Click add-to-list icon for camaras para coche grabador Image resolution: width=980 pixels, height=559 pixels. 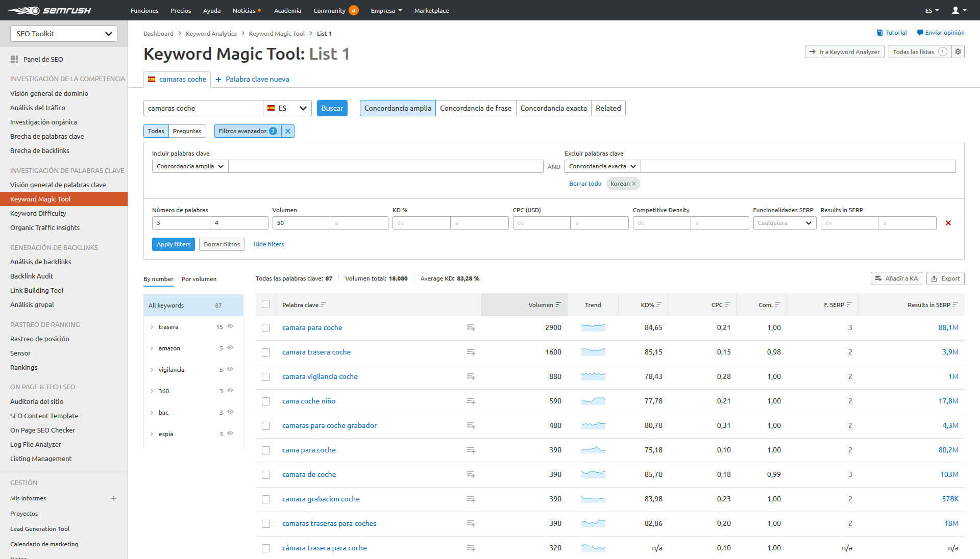coord(471,425)
